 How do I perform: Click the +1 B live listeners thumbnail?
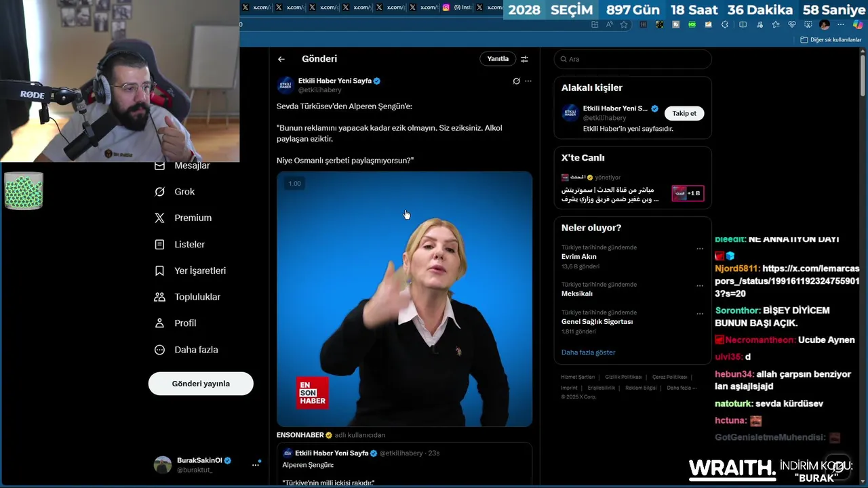point(688,193)
